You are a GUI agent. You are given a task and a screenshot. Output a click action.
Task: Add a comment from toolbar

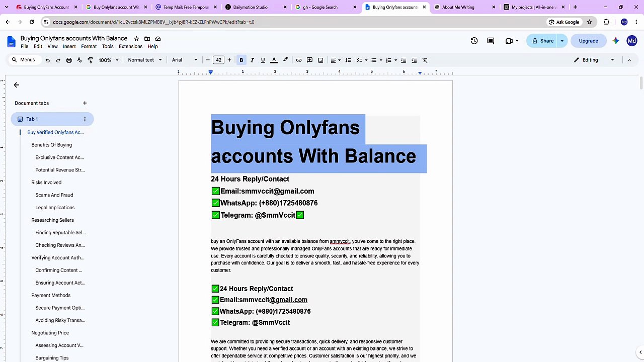click(310, 60)
